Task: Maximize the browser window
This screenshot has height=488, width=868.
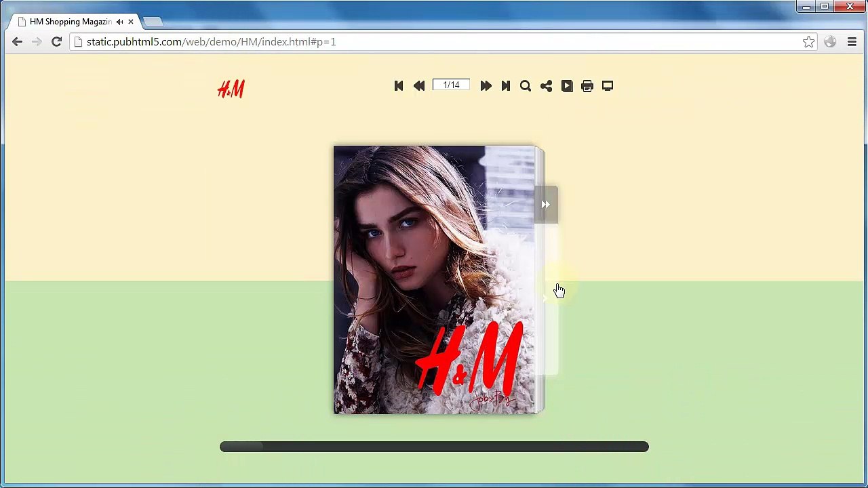Action: (x=825, y=7)
